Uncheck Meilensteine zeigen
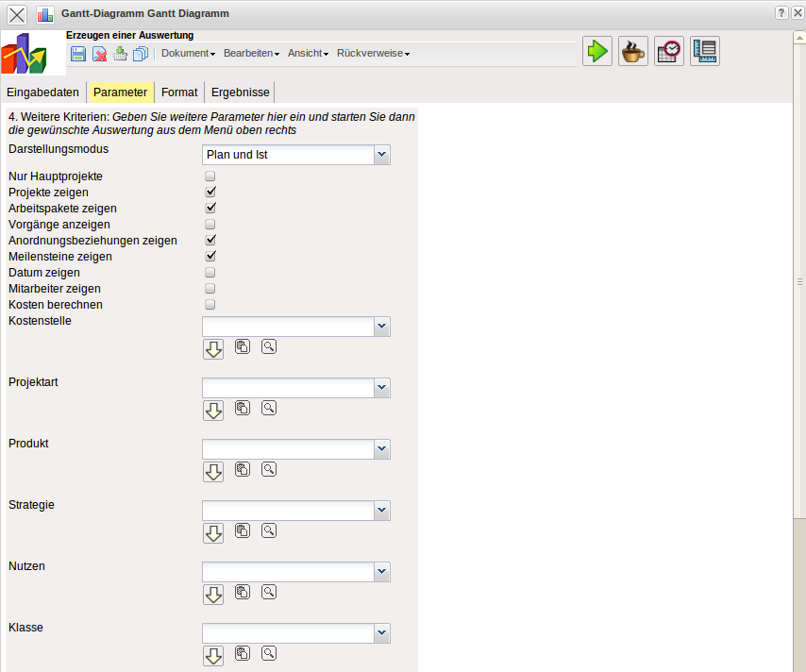The height and width of the screenshot is (672, 806). click(x=210, y=256)
